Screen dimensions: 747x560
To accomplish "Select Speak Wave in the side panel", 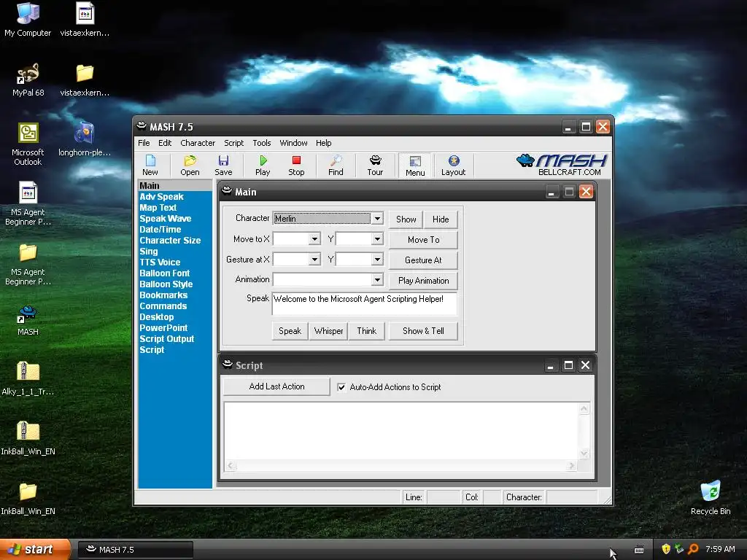I will click(x=166, y=219).
